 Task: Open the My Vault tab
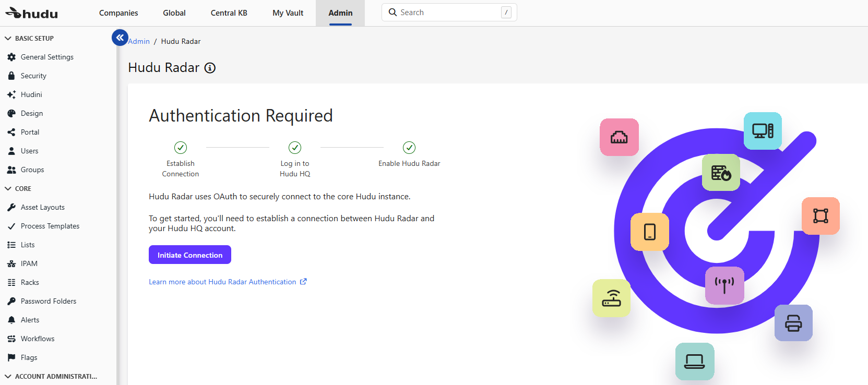[288, 13]
